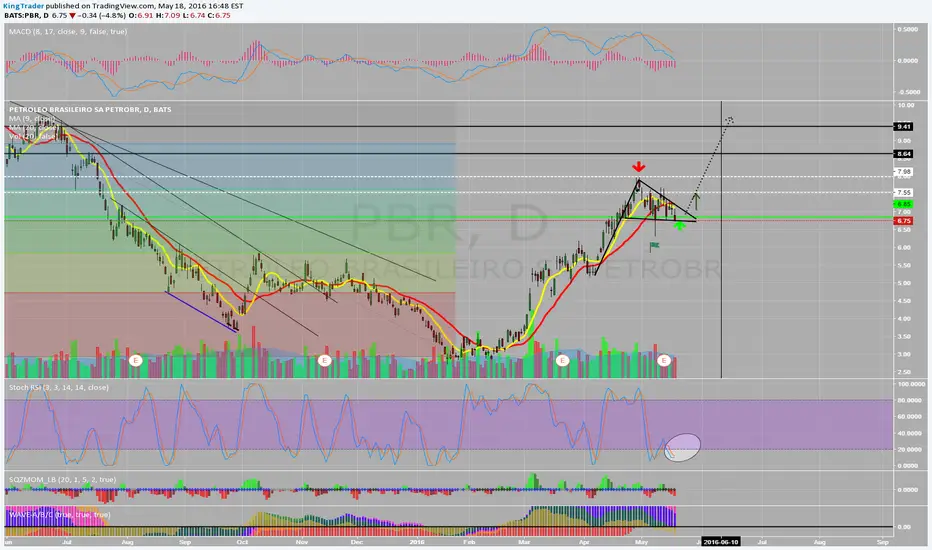Select the green up arrow below the triangle
The height and width of the screenshot is (550, 932).
679,225
